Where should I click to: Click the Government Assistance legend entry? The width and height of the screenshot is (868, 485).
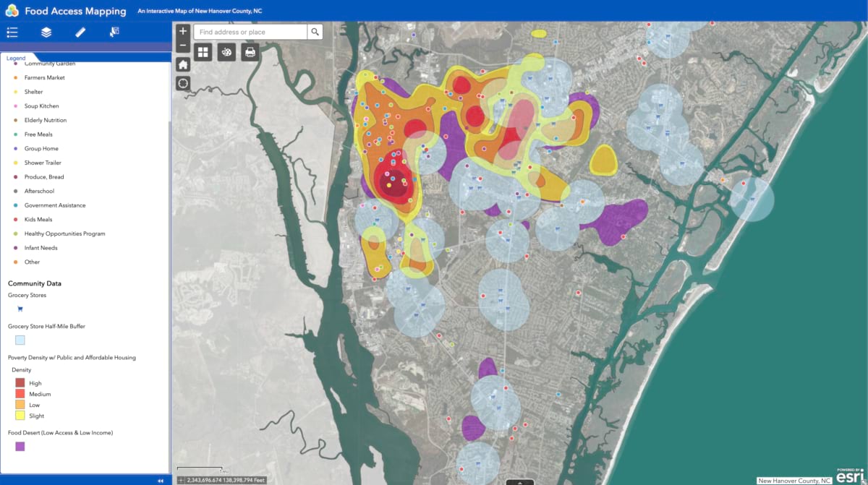[55, 205]
